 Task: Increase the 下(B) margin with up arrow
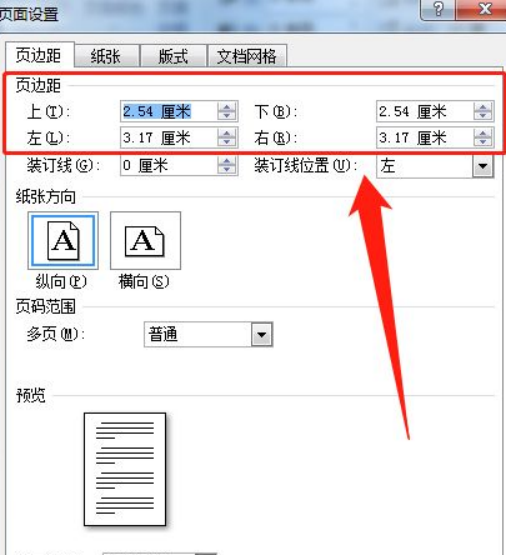click(x=483, y=107)
